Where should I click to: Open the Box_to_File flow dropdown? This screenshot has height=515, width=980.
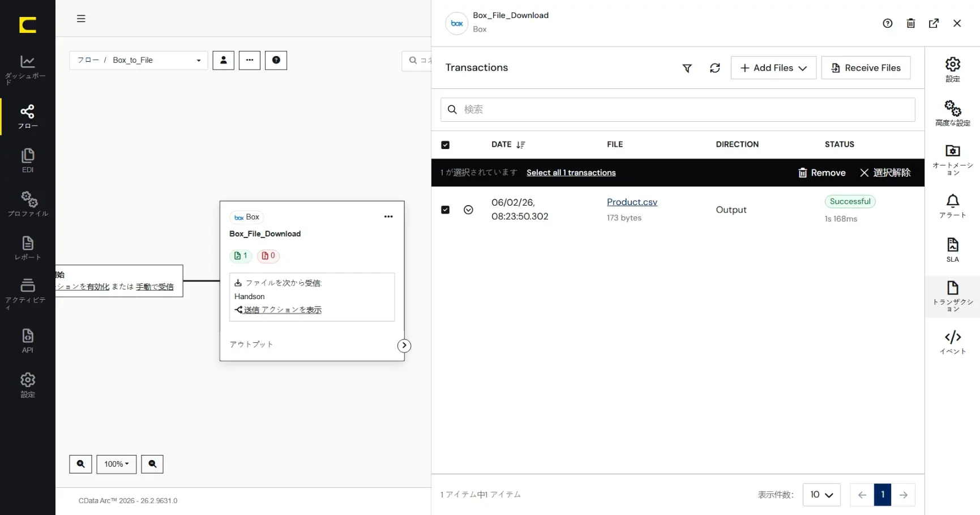tap(139, 60)
